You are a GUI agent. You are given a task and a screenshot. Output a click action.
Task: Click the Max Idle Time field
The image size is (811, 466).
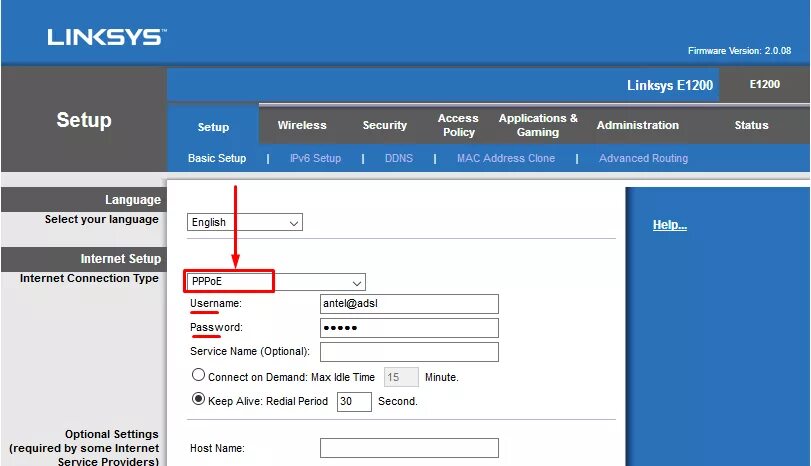coord(401,377)
